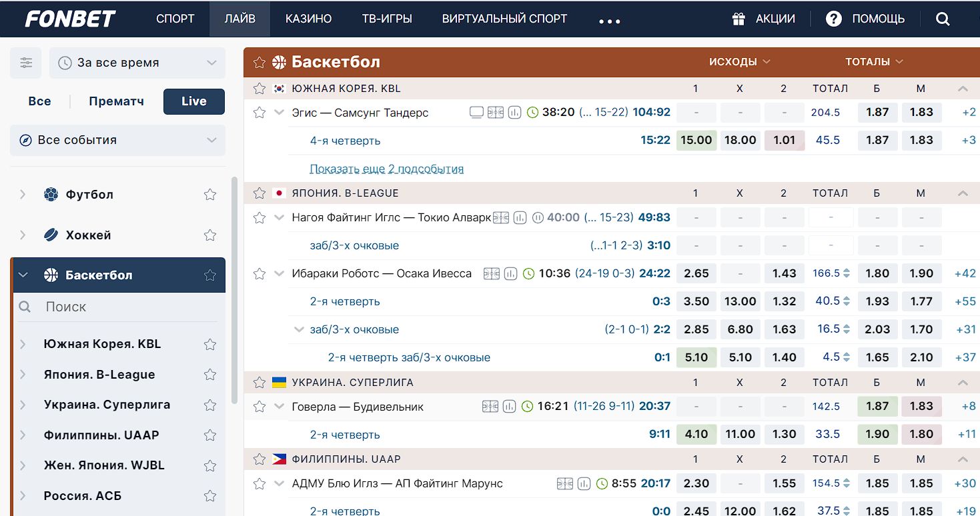Add Баскетбол section header to favorites

259,63
